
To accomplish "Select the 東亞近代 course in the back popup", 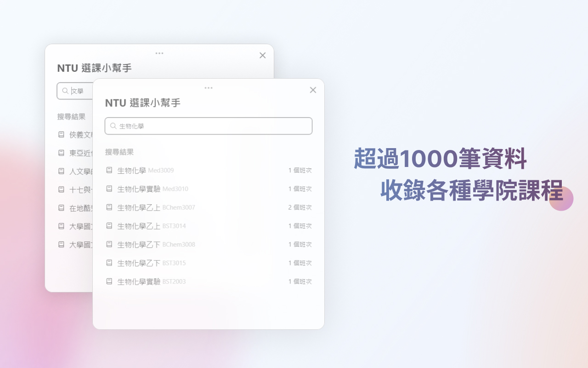I will (77, 153).
